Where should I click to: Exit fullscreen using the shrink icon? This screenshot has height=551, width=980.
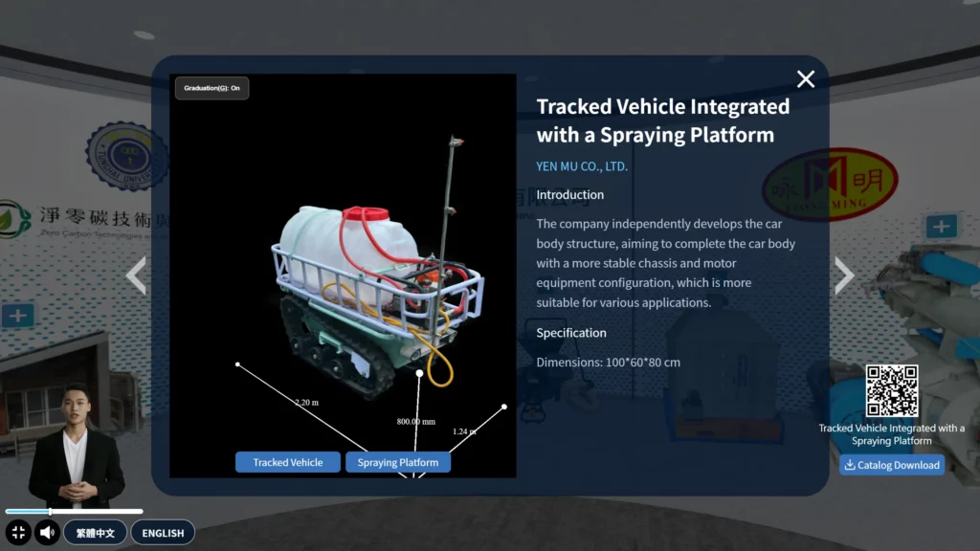pyautogui.click(x=18, y=533)
